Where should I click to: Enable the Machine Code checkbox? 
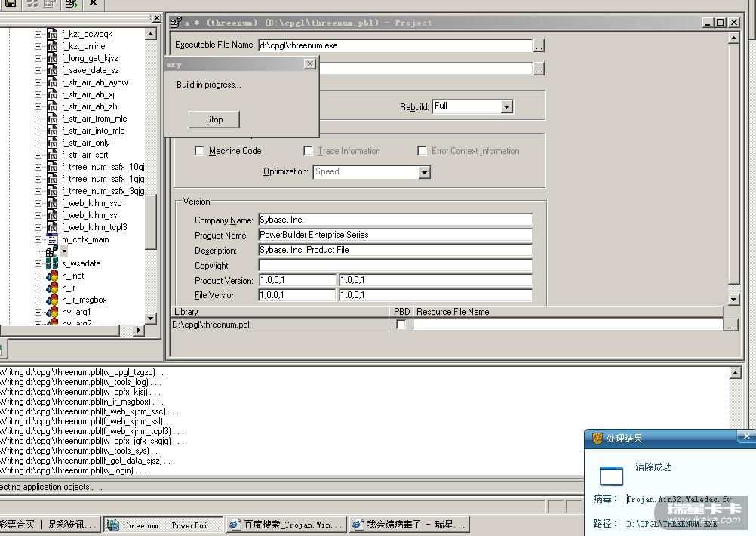point(200,151)
